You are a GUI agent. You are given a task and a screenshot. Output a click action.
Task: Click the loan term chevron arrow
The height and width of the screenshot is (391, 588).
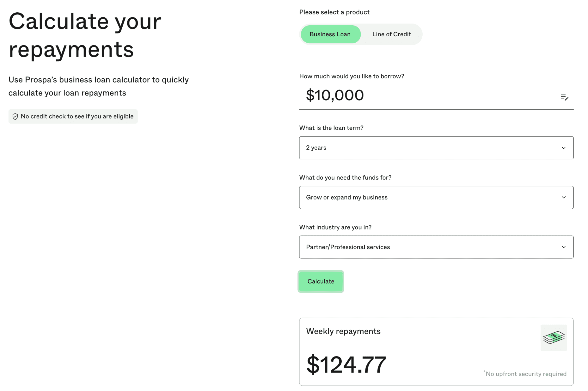coord(564,148)
